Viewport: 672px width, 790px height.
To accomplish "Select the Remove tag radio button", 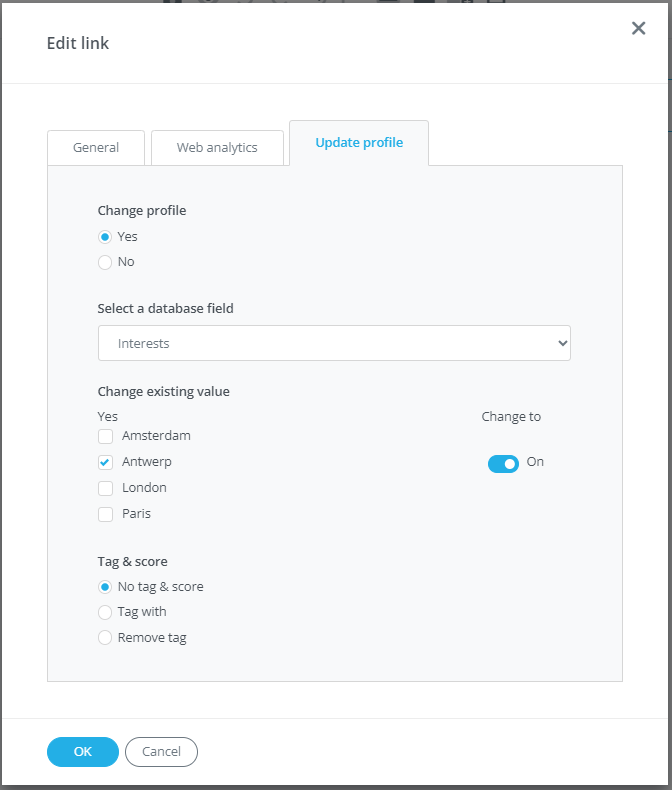I will [x=105, y=638].
